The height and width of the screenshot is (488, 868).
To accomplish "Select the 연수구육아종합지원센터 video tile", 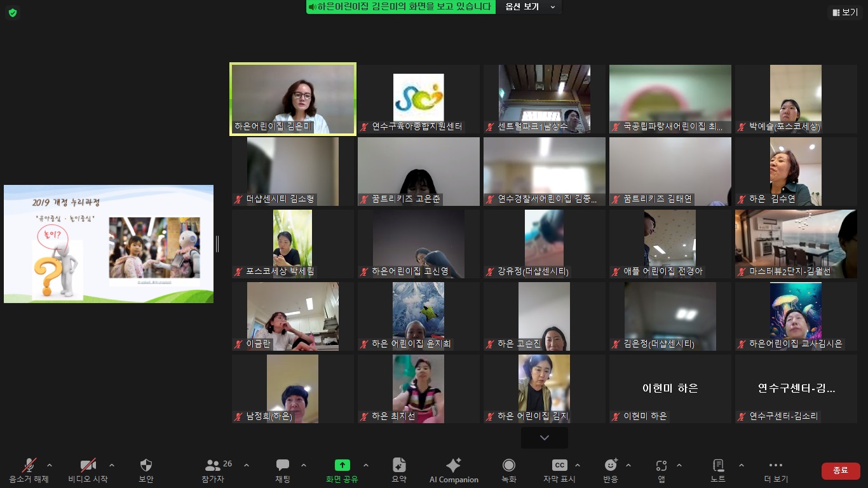I will click(419, 99).
